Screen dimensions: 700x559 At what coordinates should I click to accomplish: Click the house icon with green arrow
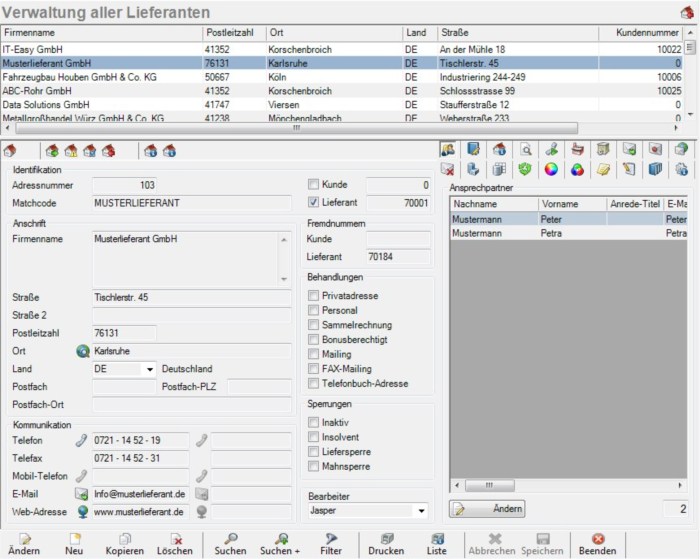tap(52, 151)
